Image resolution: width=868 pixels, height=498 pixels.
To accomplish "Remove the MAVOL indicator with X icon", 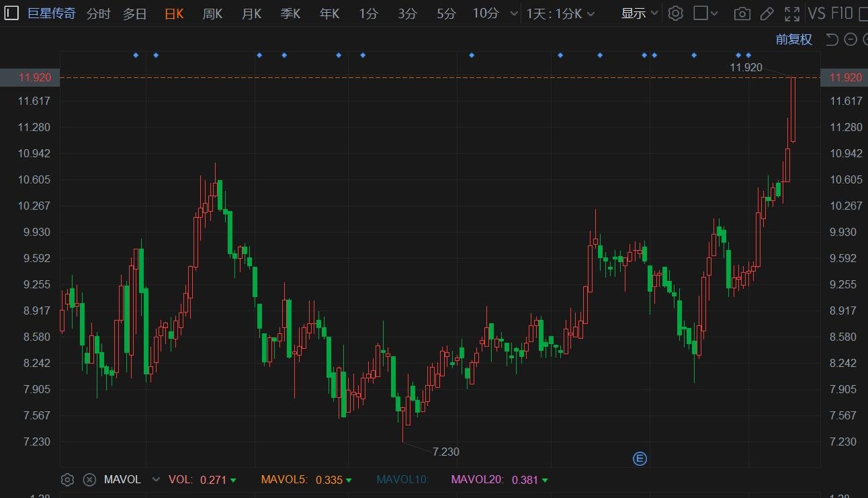I will (x=89, y=480).
